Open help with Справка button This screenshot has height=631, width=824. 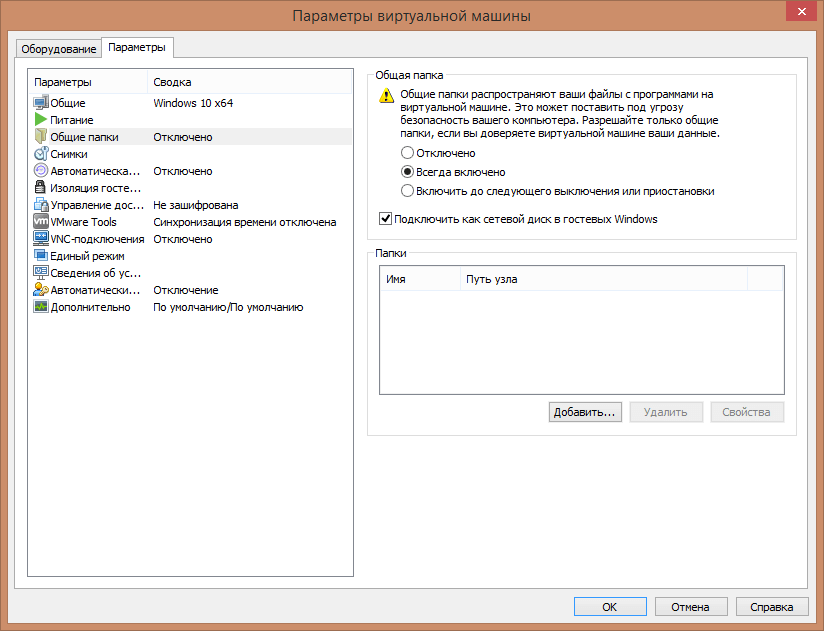772,607
